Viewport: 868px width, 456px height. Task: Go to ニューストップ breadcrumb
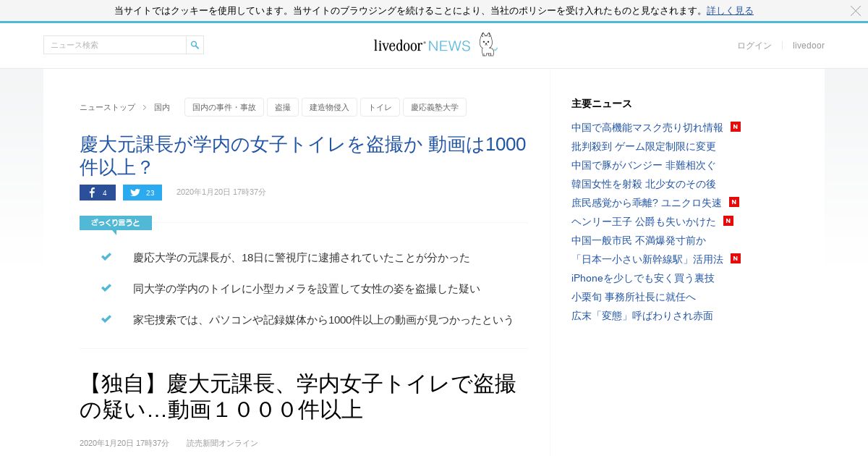(107, 107)
